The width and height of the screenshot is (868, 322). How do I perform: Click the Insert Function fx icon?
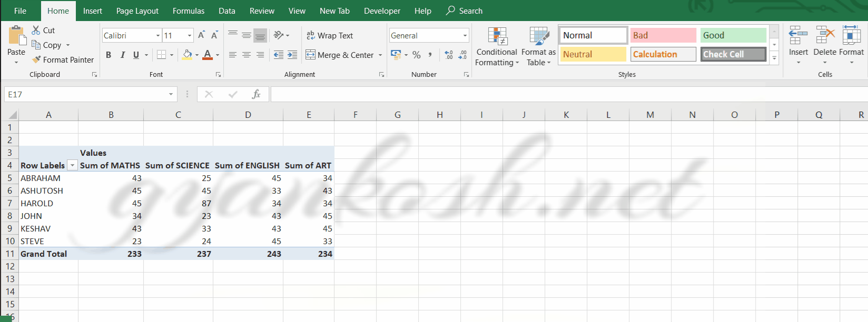[256, 94]
